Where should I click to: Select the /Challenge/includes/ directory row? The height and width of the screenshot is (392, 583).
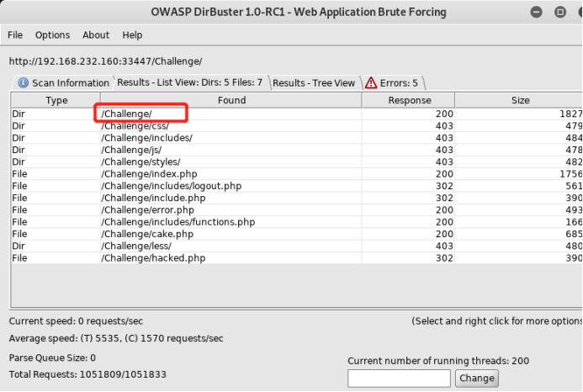(x=297, y=138)
